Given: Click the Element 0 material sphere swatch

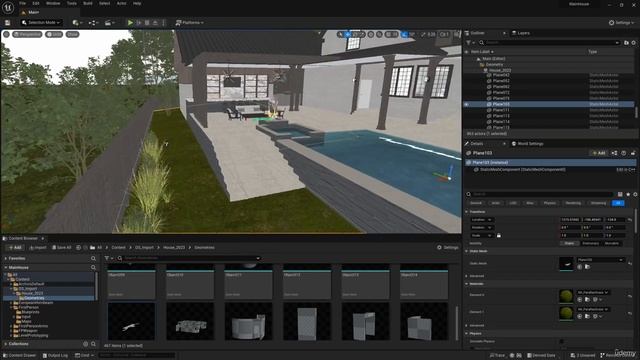Looking at the screenshot, I should coord(566,296).
